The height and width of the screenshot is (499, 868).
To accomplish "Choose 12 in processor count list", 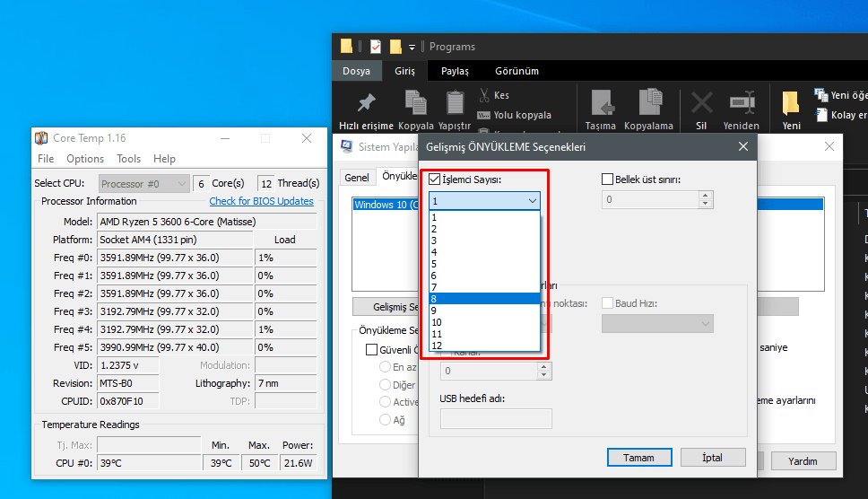I will [485, 346].
